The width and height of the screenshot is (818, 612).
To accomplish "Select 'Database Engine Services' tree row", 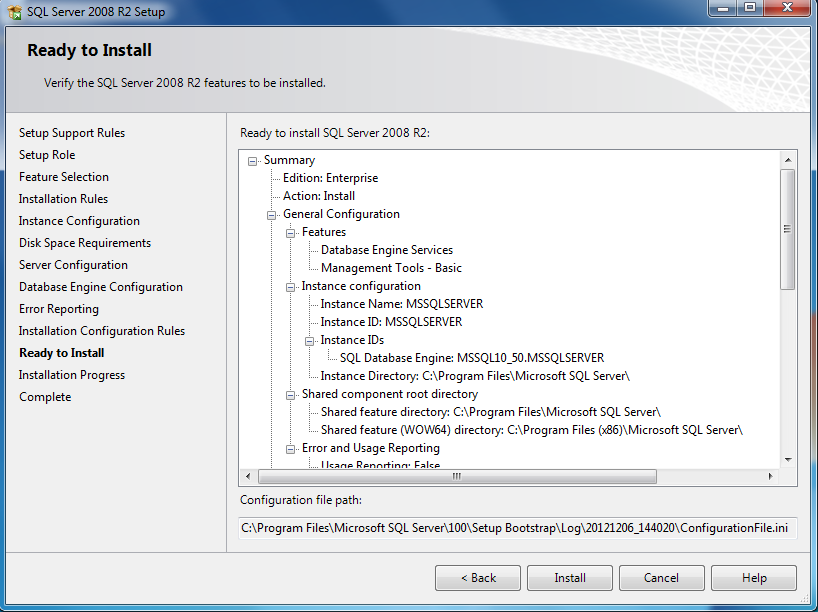I will pos(387,250).
